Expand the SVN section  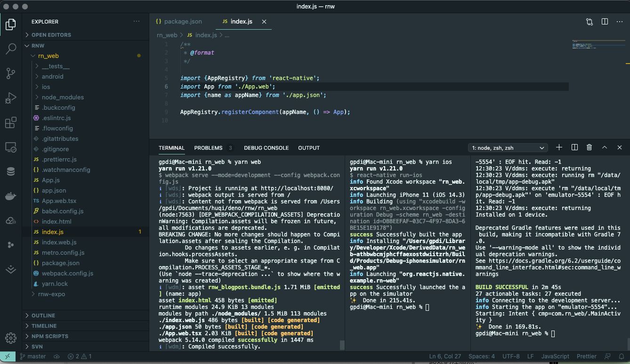pos(86,347)
